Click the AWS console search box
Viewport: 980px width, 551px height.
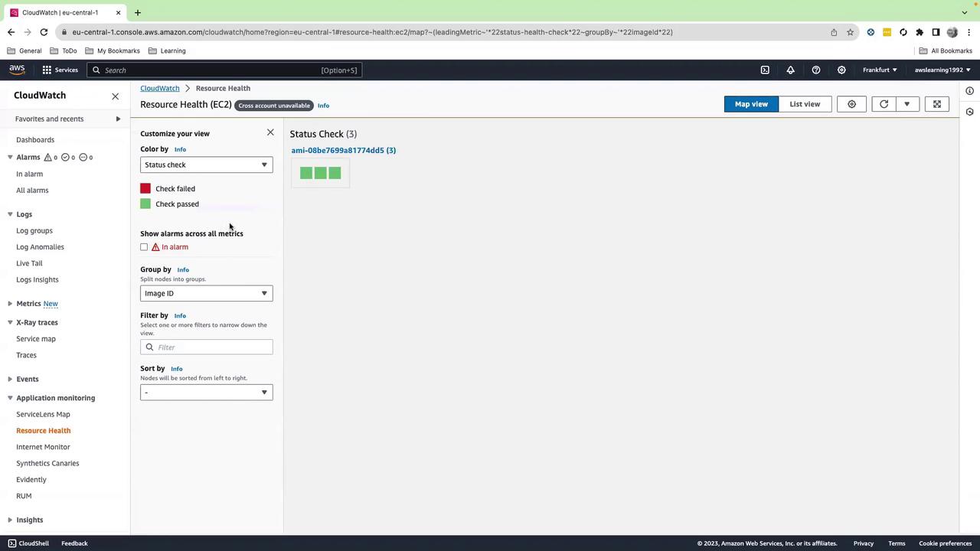[224, 70]
